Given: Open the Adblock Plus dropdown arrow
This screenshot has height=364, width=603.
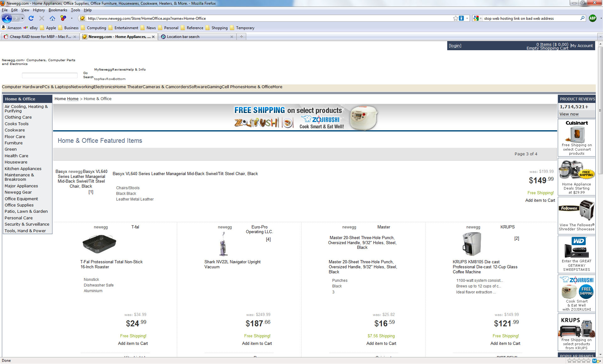Looking at the screenshot, I should (x=600, y=18).
